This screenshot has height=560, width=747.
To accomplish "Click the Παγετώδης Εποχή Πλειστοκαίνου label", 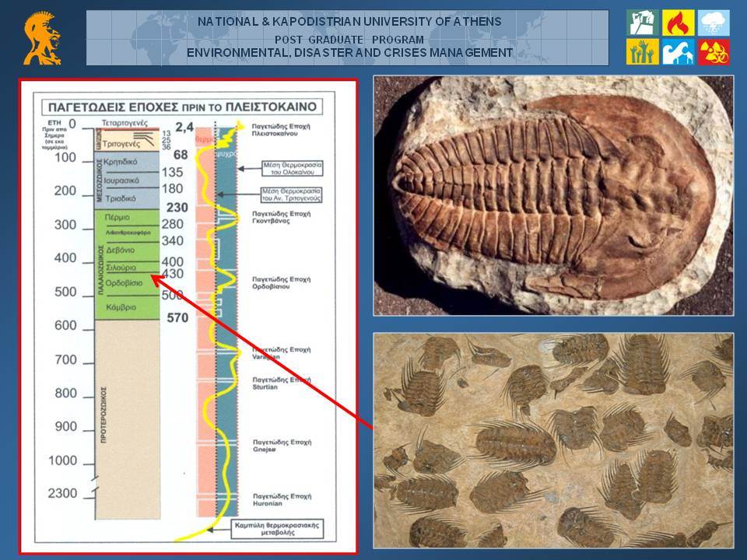I will tap(281, 130).
